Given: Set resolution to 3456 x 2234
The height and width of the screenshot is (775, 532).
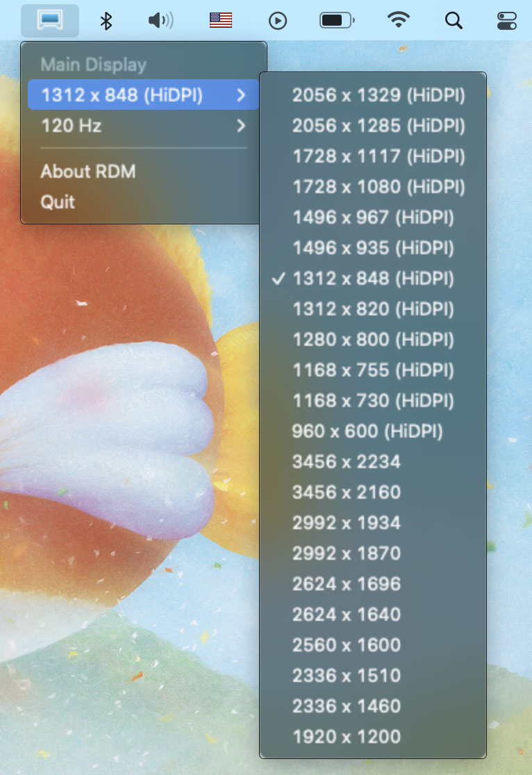Looking at the screenshot, I should coord(373,462).
